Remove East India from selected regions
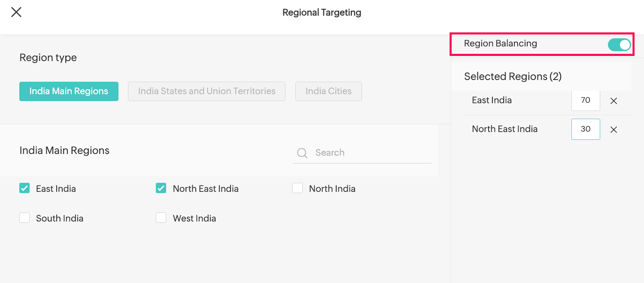This screenshot has width=644, height=283. 614,101
